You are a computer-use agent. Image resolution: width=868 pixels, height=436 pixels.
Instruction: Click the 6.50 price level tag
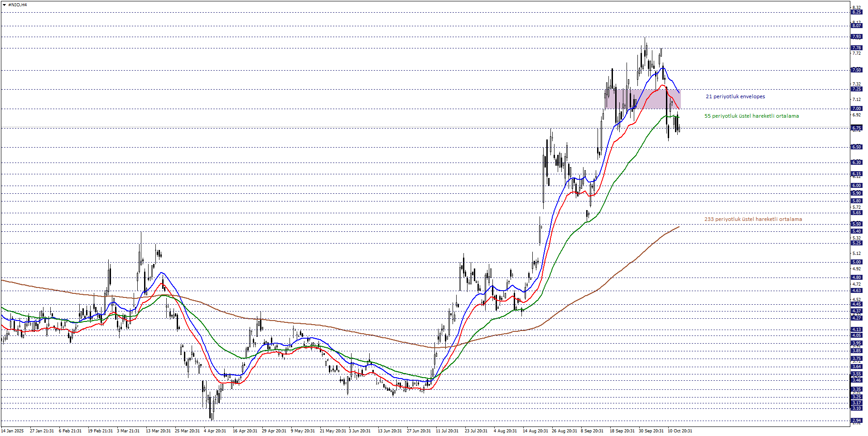856,147
